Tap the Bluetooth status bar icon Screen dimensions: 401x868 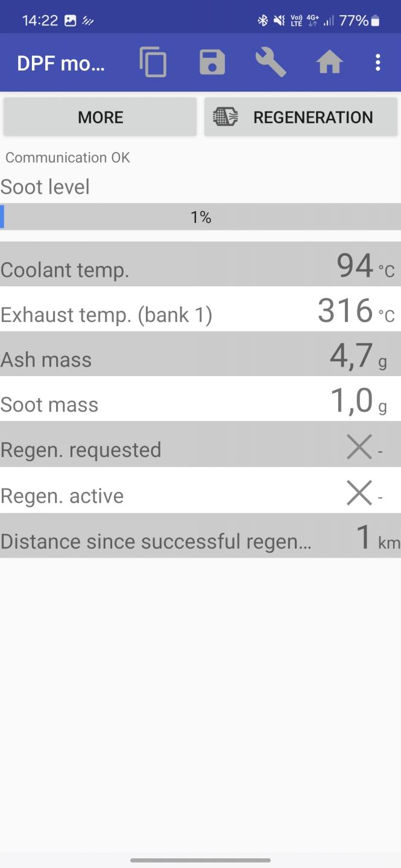pyautogui.click(x=262, y=20)
